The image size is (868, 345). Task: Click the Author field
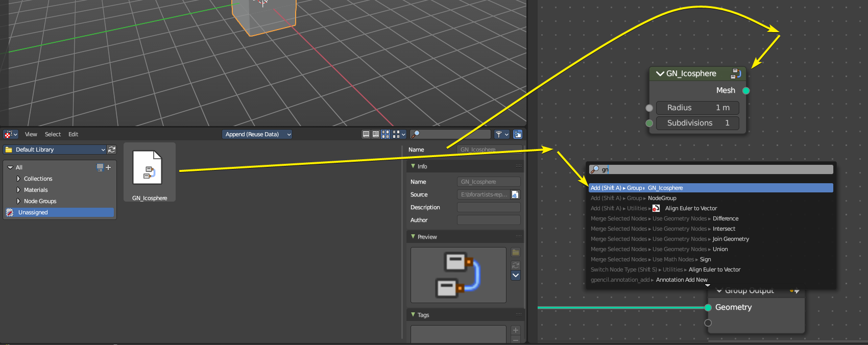(489, 220)
